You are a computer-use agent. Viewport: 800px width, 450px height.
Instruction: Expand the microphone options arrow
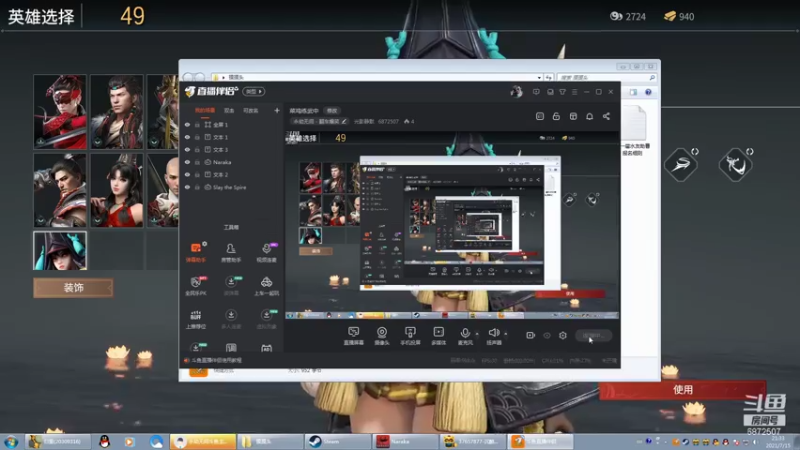[x=477, y=334]
